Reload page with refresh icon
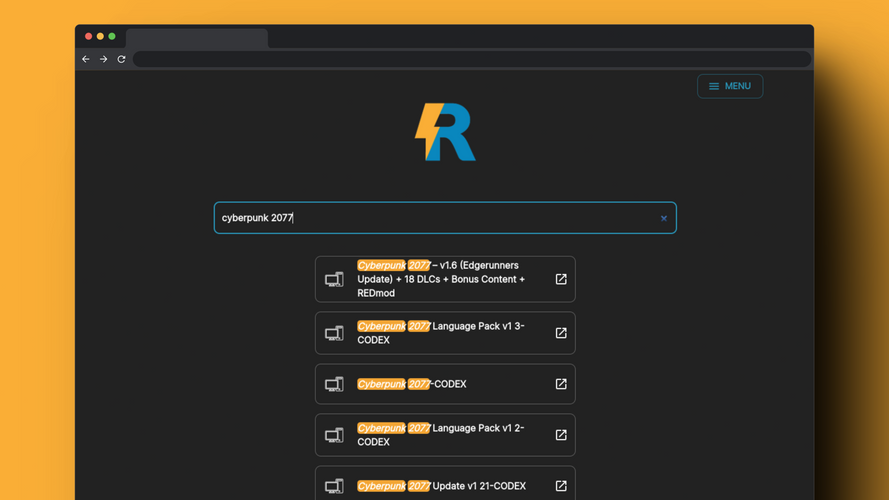This screenshot has width=889, height=500. [x=121, y=59]
